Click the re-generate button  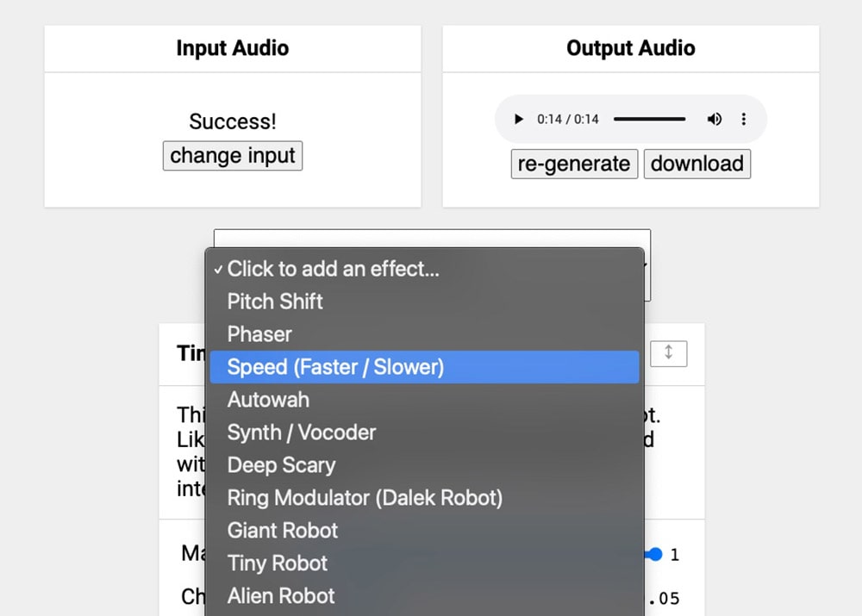tap(573, 164)
